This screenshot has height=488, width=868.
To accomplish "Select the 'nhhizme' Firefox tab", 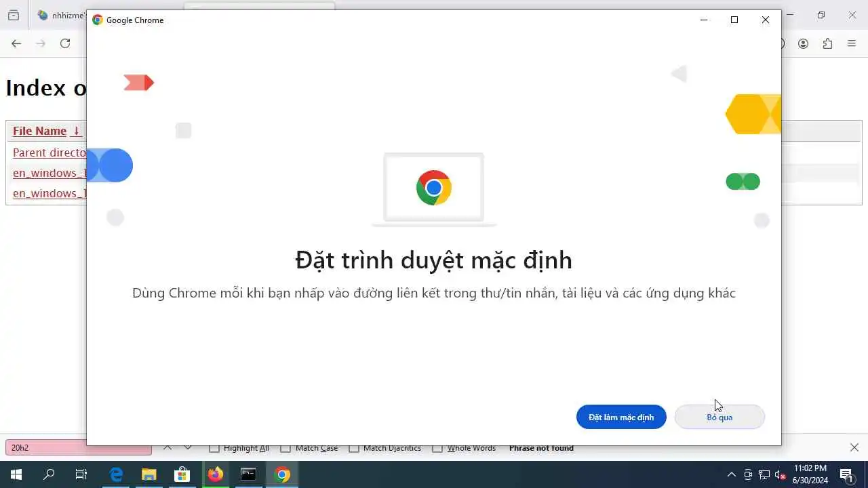I will [61, 15].
